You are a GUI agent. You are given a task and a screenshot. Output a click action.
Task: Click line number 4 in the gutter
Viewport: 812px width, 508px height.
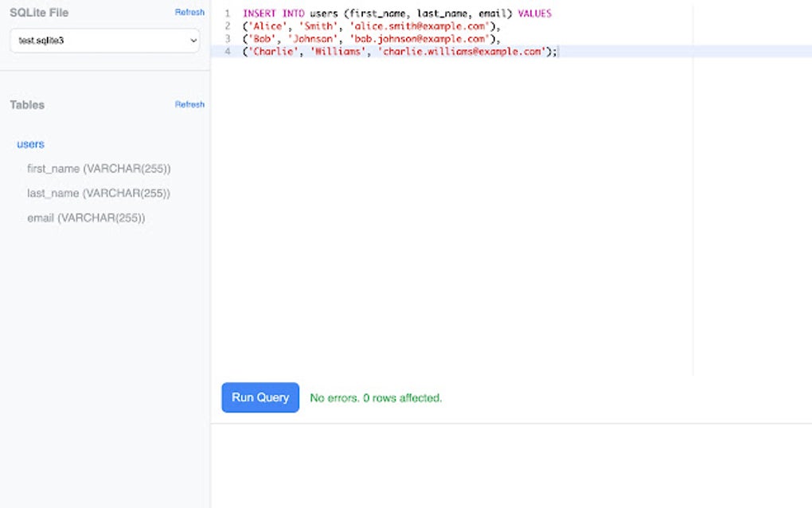(x=228, y=51)
